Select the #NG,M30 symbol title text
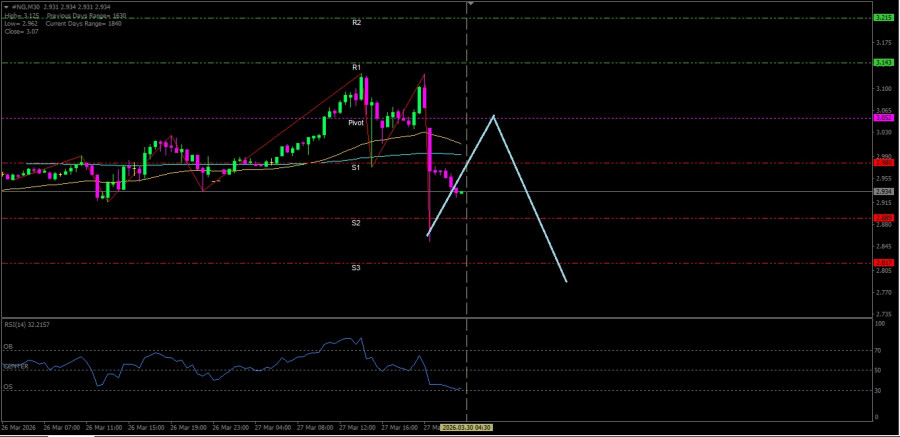Viewport: 900px width, 437px height. click(x=28, y=7)
